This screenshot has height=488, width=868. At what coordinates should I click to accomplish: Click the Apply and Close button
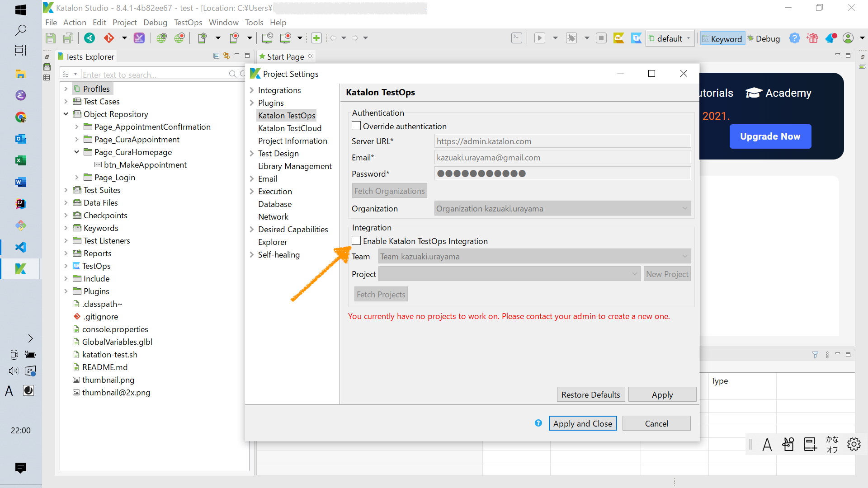pyautogui.click(x=582, y=423)
